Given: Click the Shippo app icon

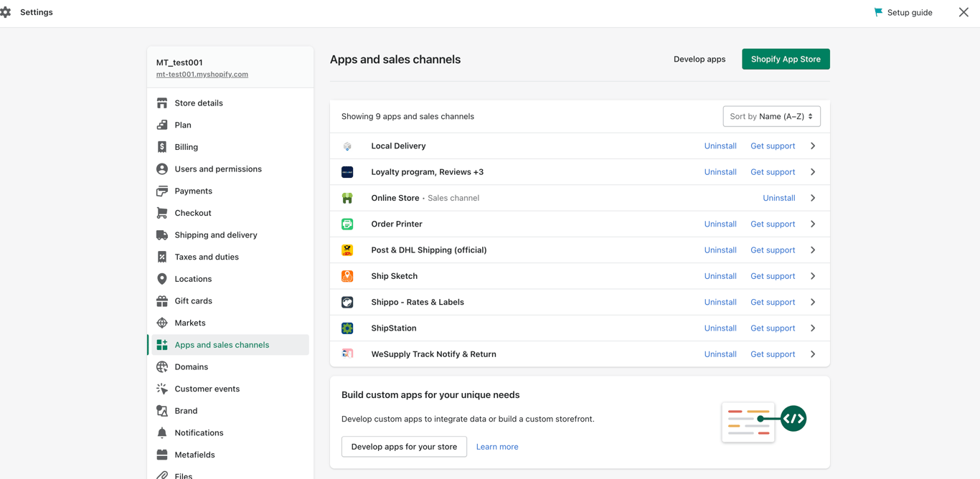Looking at the screenshot, I should click(347, 303).
